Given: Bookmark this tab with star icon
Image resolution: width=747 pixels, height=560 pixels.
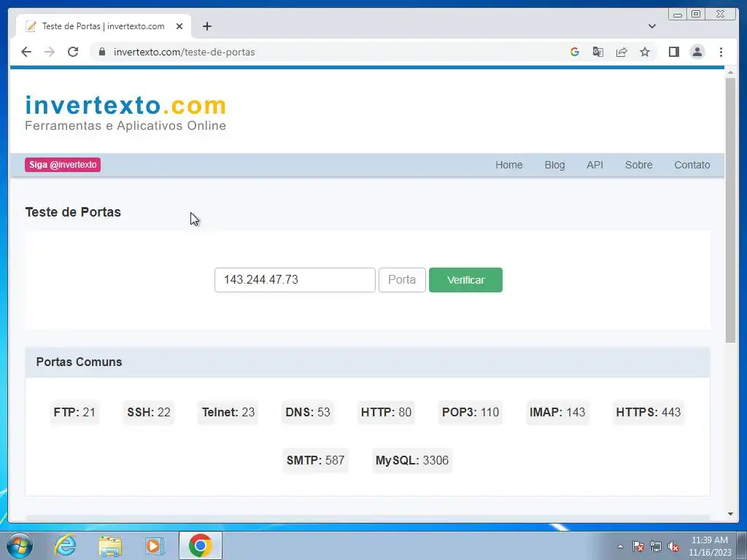Looking at the screenshot, I should pyautogui.click(x=645, y=52).
